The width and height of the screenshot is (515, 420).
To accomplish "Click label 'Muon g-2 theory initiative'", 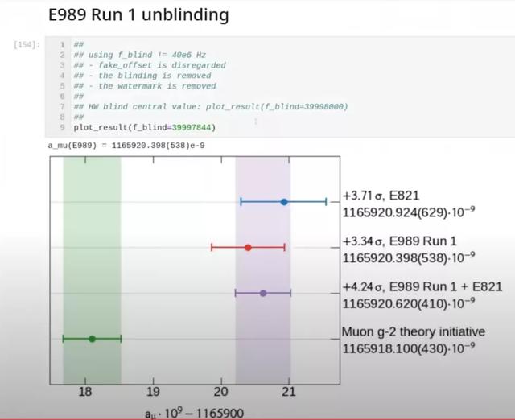I will [414, 332].
